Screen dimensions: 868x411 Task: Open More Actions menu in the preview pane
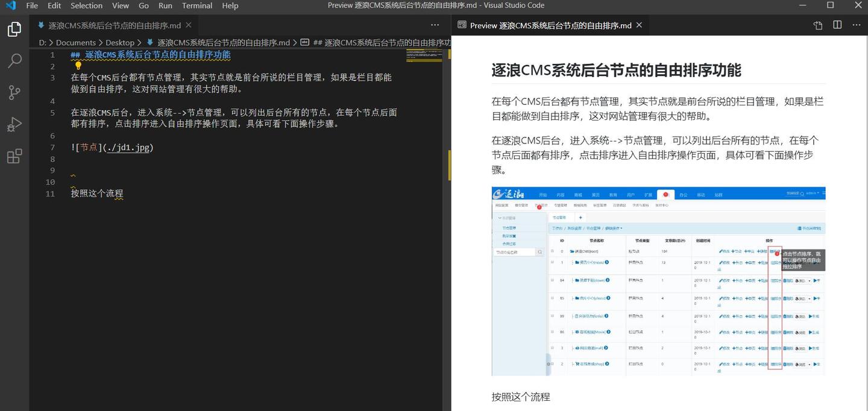pos(857,25)
